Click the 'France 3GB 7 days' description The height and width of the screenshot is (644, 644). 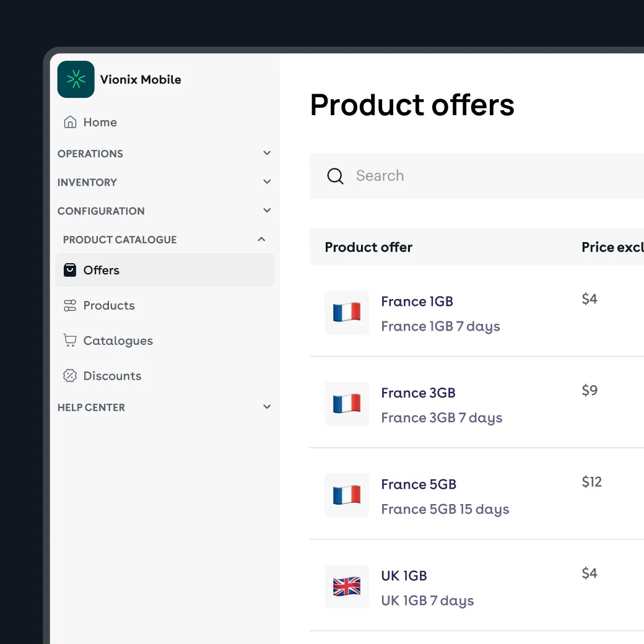[x=442, y=418]
